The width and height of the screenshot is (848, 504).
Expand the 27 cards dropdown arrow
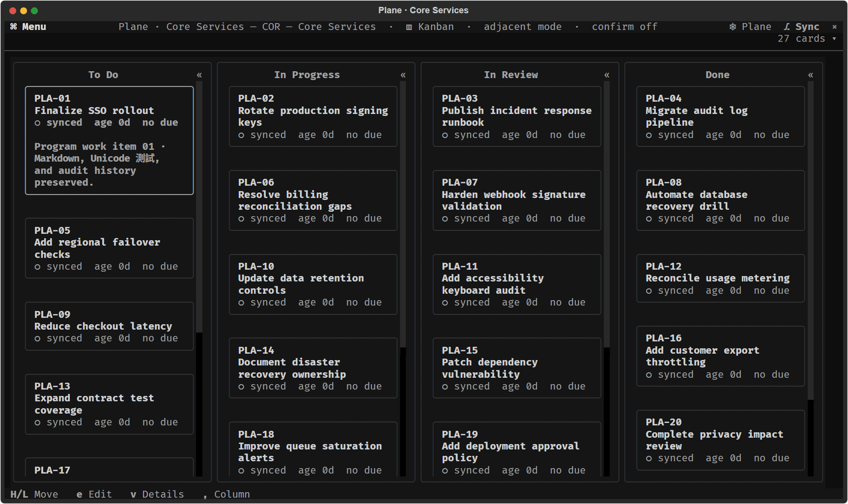tap(834, 39)
